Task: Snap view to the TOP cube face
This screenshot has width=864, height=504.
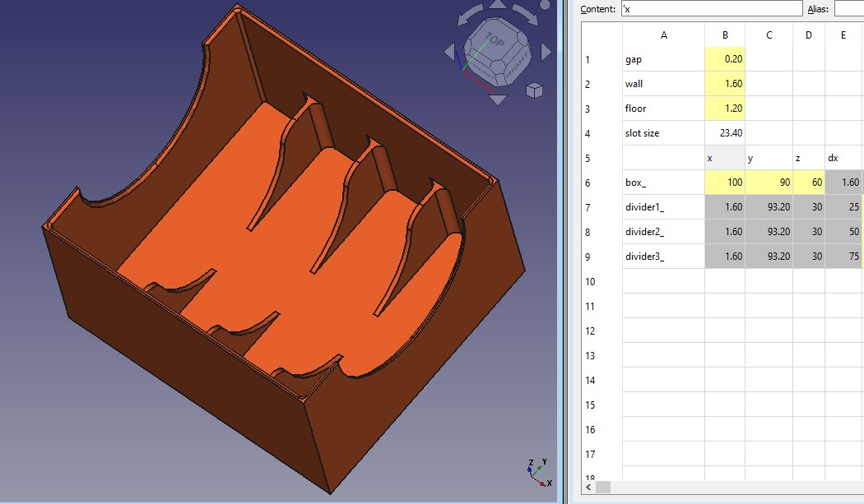Action: [x=494, y=39]
